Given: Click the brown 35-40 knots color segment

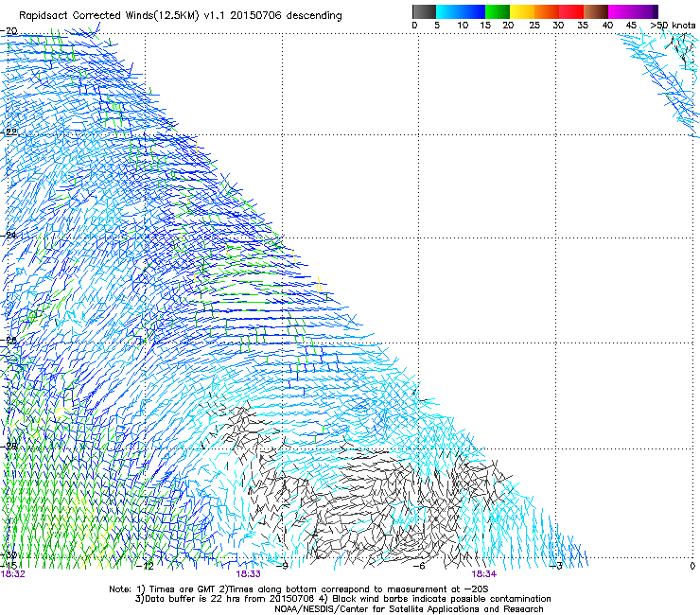Looking at the screenshot, I should coord(596,11).
